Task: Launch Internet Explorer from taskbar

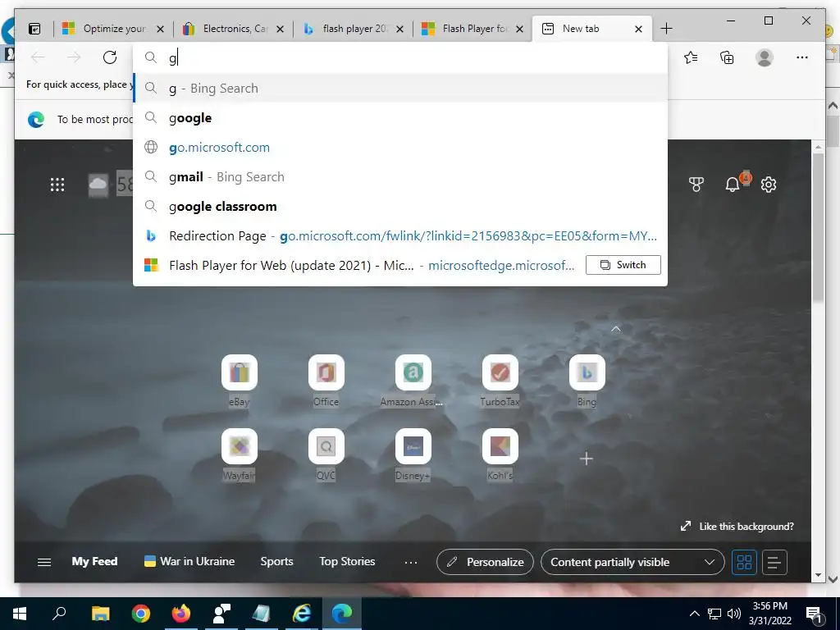Action: (302, 614)
